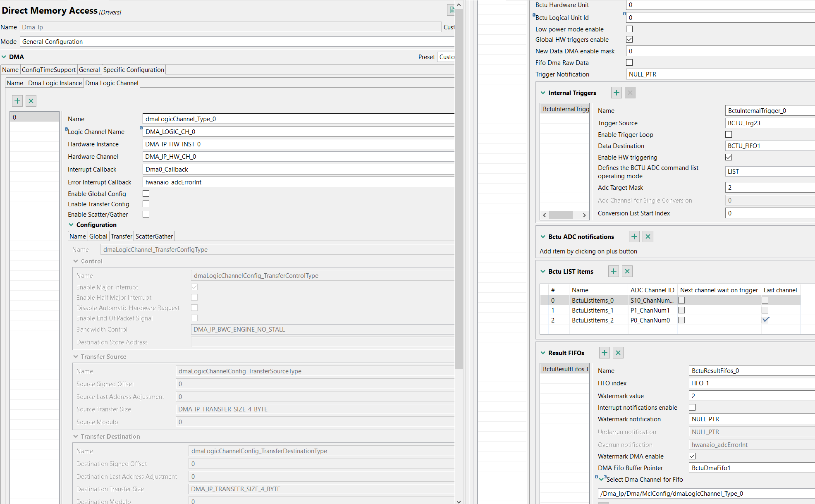Image resolution: width=815 pixels, height=504 pixels.
Task: Add a new Result FIFO
Action: [x=605, y=353]
